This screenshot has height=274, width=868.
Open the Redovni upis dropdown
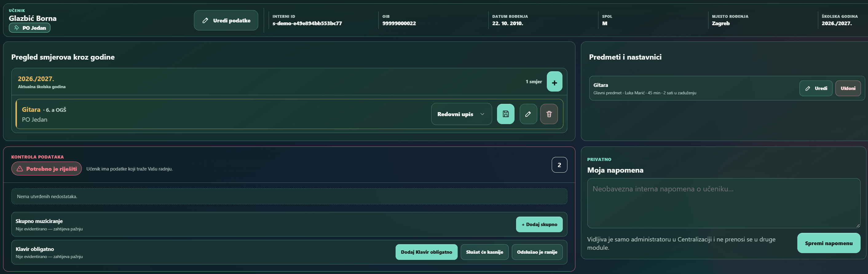pos(461,114)
